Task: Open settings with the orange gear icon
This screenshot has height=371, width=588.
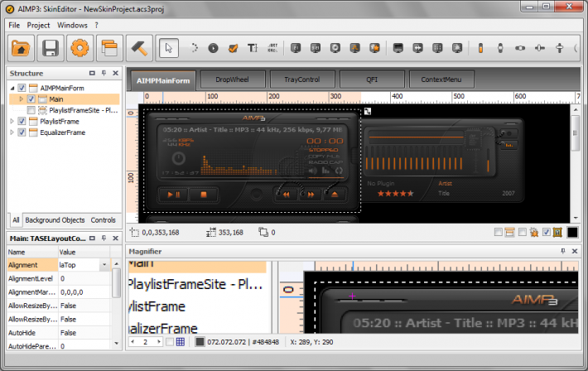Action: click(x=80, y=48)
